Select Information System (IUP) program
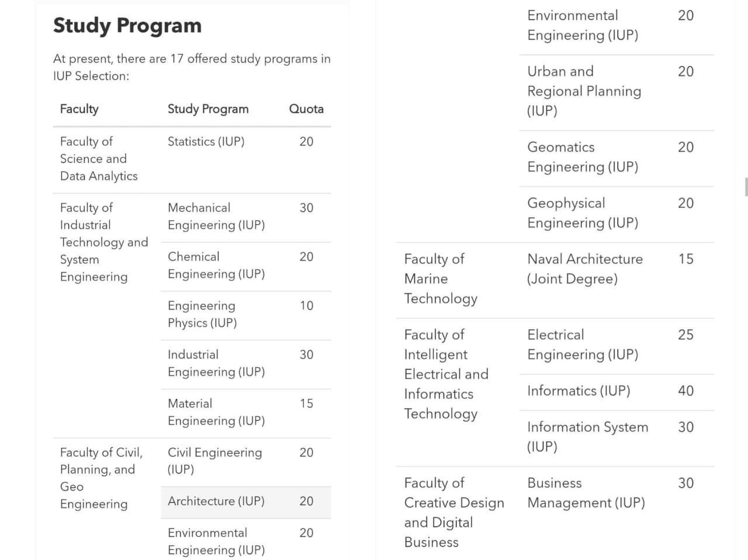 [587, 437]
